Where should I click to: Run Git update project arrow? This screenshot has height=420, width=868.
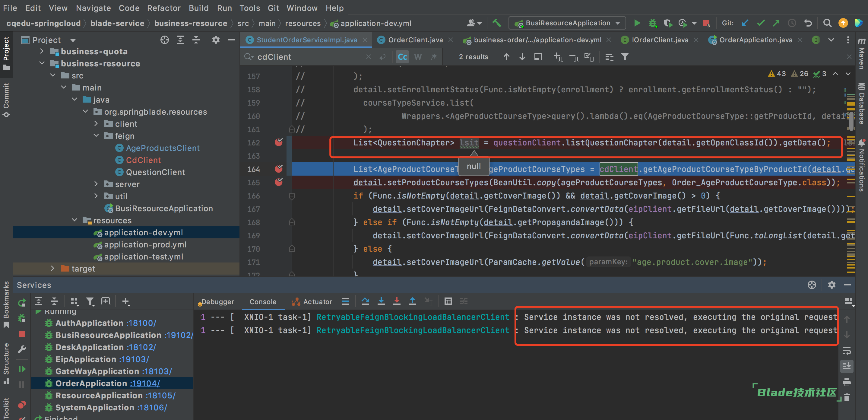pos(745,23)
